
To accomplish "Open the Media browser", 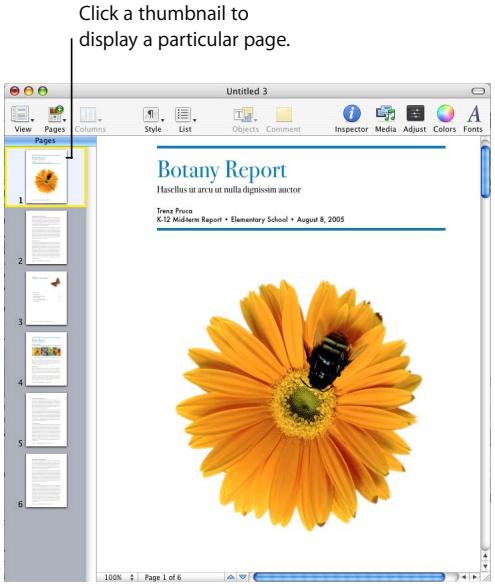I will tap(385, 113).
